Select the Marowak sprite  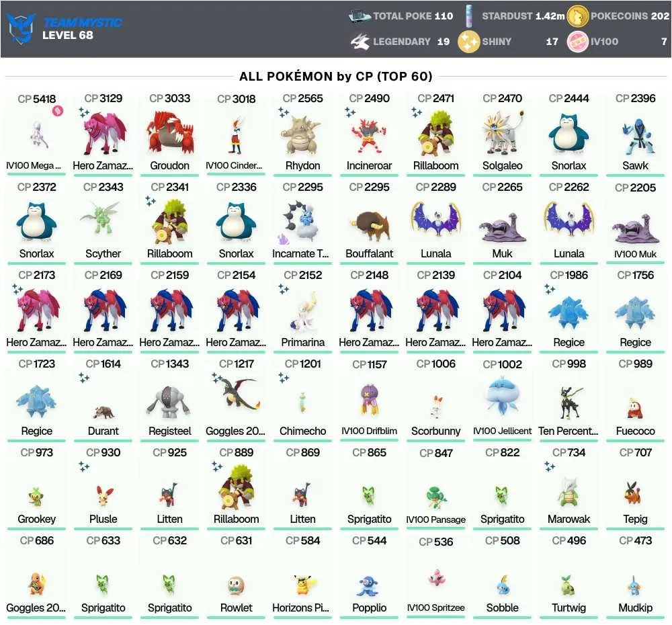[x=569, y=491]
